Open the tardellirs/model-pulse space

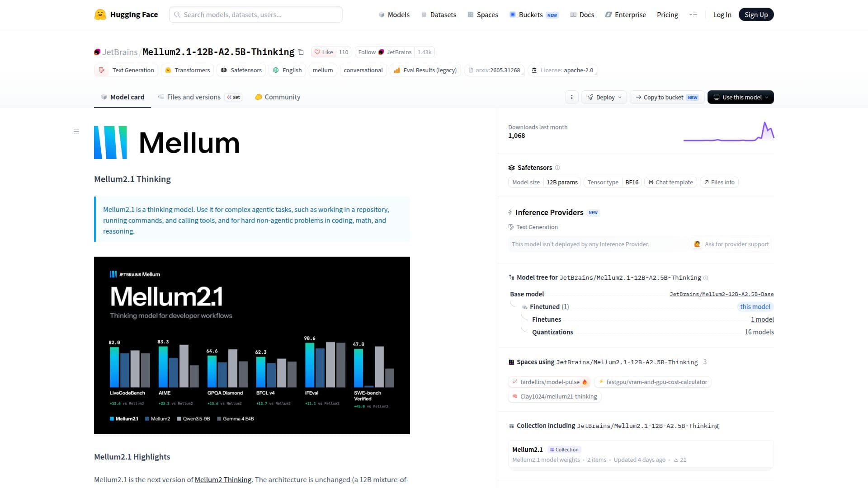549,382
